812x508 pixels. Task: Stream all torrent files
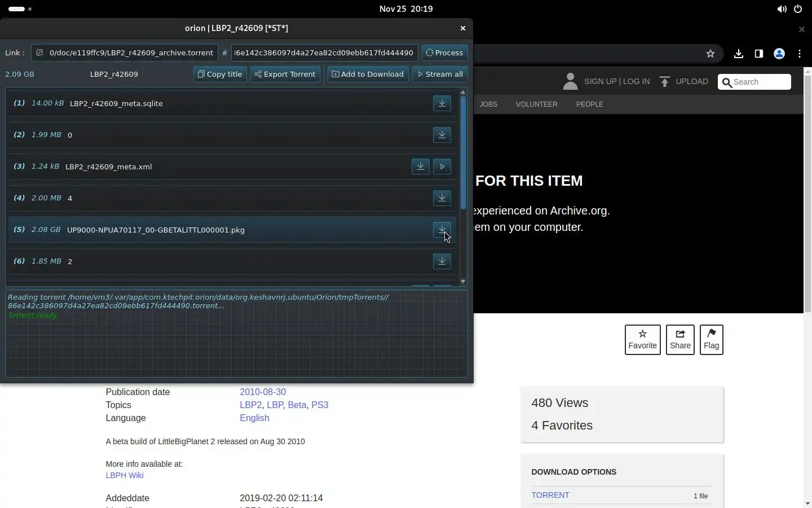(x=440, y=74)
